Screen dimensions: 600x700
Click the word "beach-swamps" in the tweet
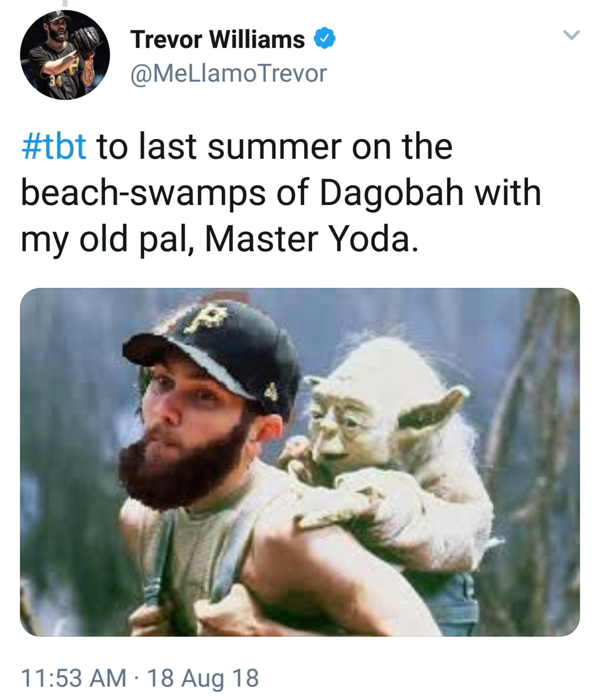[x=143, y=193]
